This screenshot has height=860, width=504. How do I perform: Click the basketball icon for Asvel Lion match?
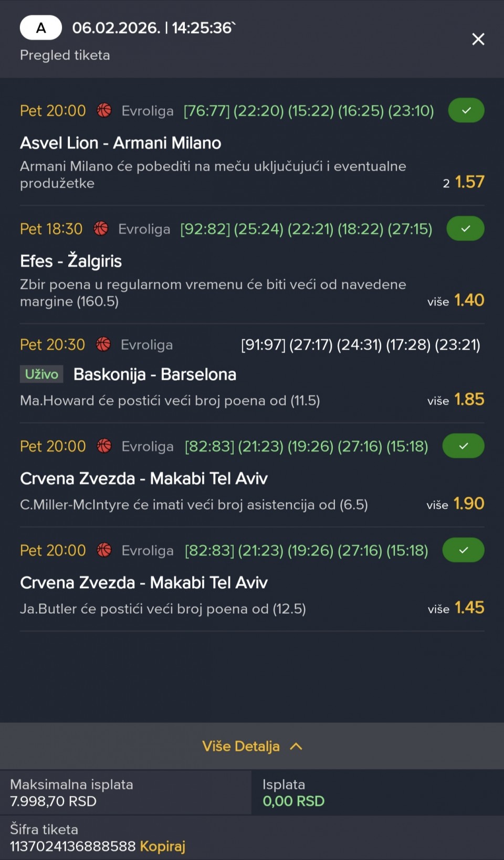pos(104,111)
